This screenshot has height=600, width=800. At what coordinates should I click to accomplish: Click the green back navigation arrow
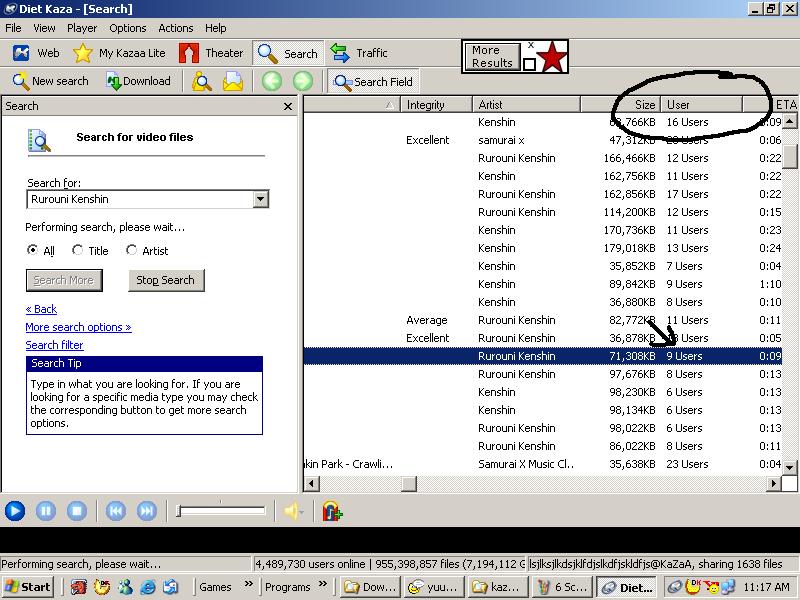(x=271, y=81)
